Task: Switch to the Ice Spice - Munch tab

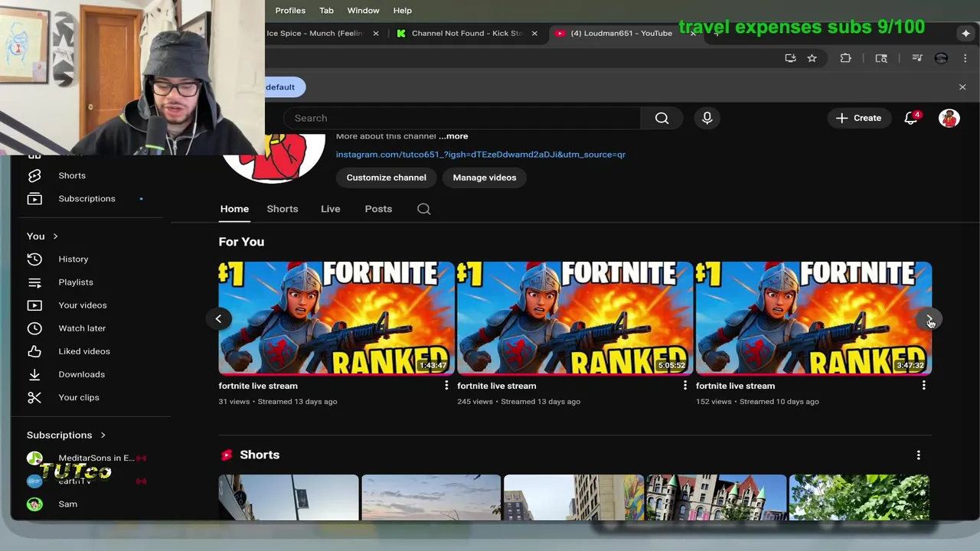Action: coord(315,33)
